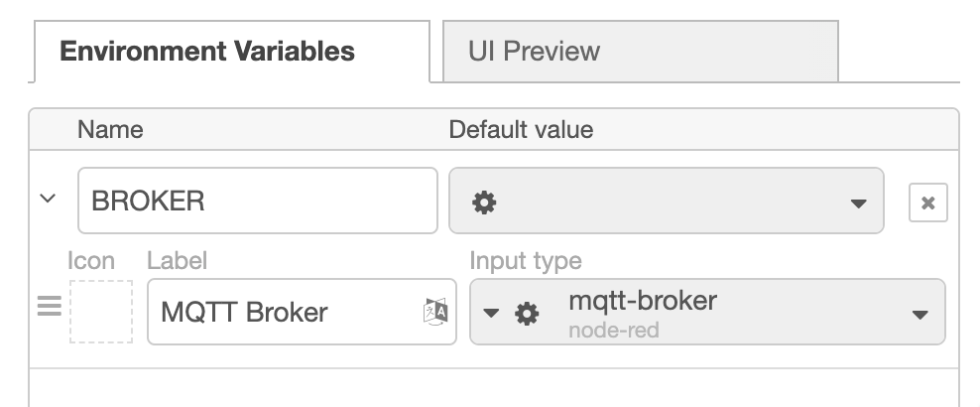The image size is (980, 407).
Task: Expand the mqtt-broker right dropdown arrow
Action: pyautogui.click(x=919, y=315)
